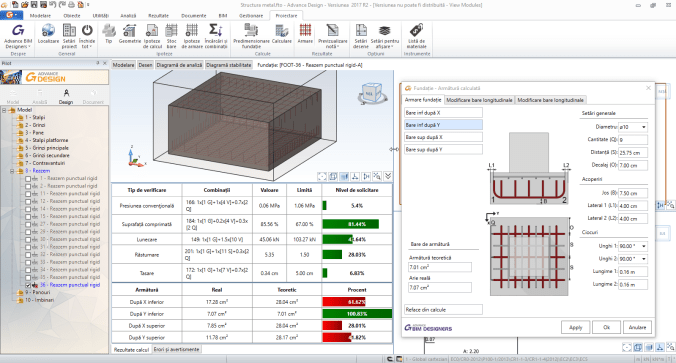Click the 3D view navigation cube

click(372, 94)
